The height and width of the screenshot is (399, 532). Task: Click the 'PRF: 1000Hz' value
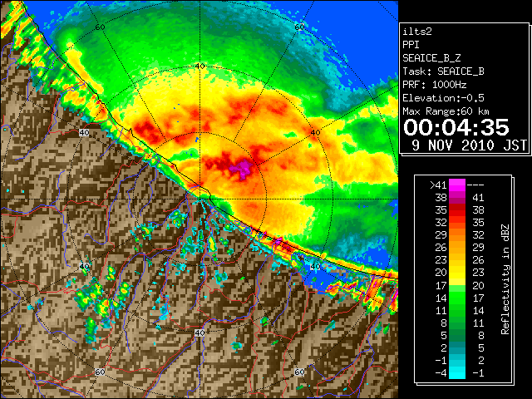(x=435, y=85)
